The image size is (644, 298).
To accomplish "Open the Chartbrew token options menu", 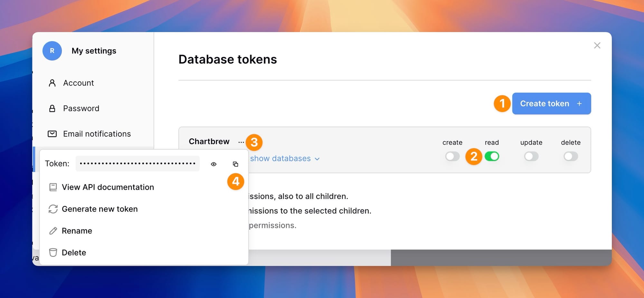I will 241,141.
